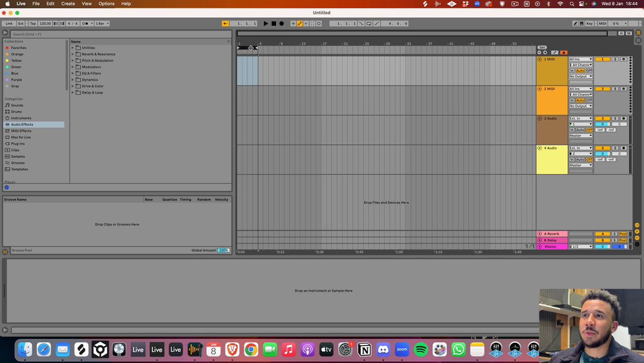Screen dimensions: 644x363
Task: Select Instruments in browser categories
Action: click(21, 118)
